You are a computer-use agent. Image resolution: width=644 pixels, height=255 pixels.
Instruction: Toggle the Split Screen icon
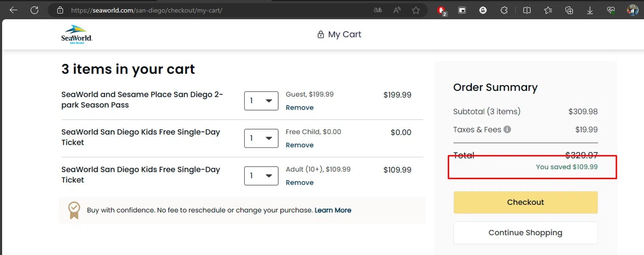click(527, 10)
